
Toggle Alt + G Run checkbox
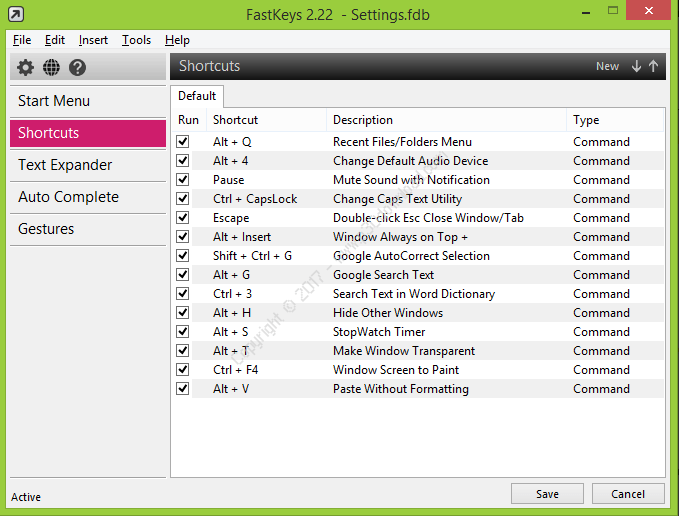pyautogui.click(x=183, y=274)
